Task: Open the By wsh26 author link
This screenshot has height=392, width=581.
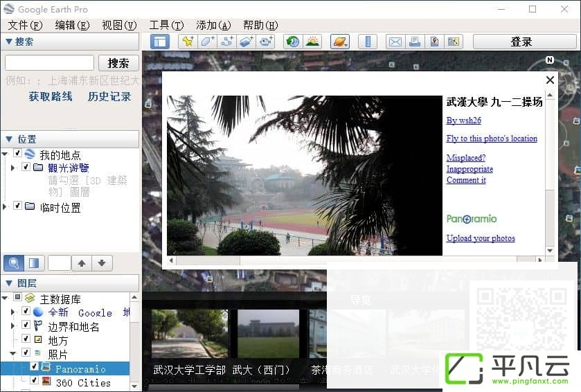Action: click(x=463, y=121)
